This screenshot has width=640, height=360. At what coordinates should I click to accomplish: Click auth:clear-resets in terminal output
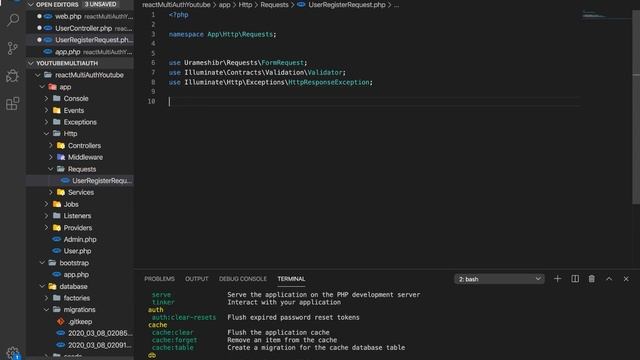[184, 318]
